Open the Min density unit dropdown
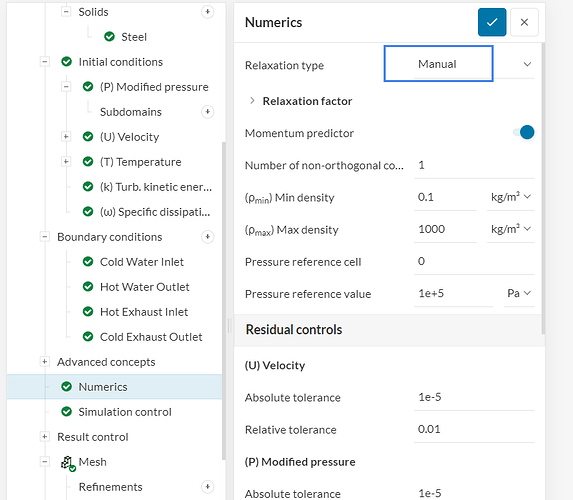 pyautogui.click(x=511, y=197)
